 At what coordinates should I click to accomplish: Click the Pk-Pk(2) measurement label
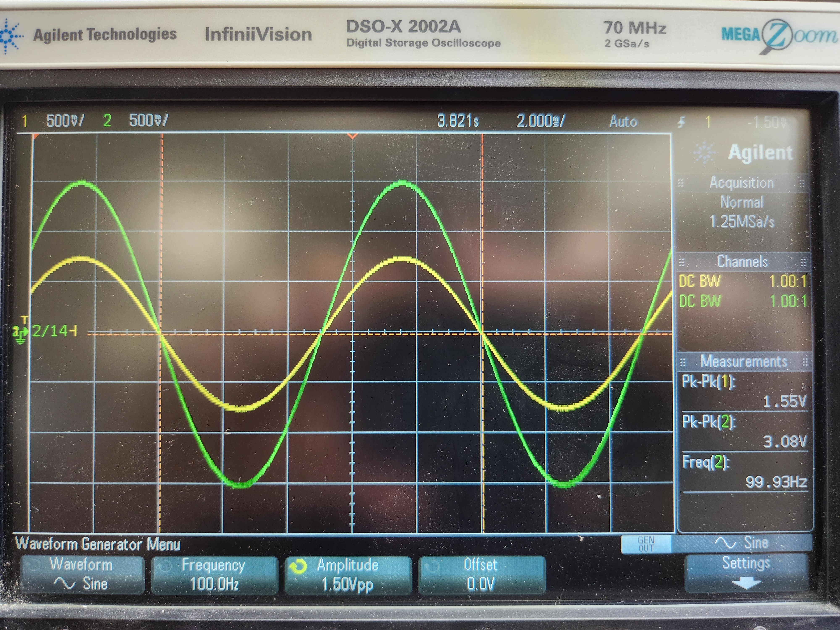coord(709,422)
